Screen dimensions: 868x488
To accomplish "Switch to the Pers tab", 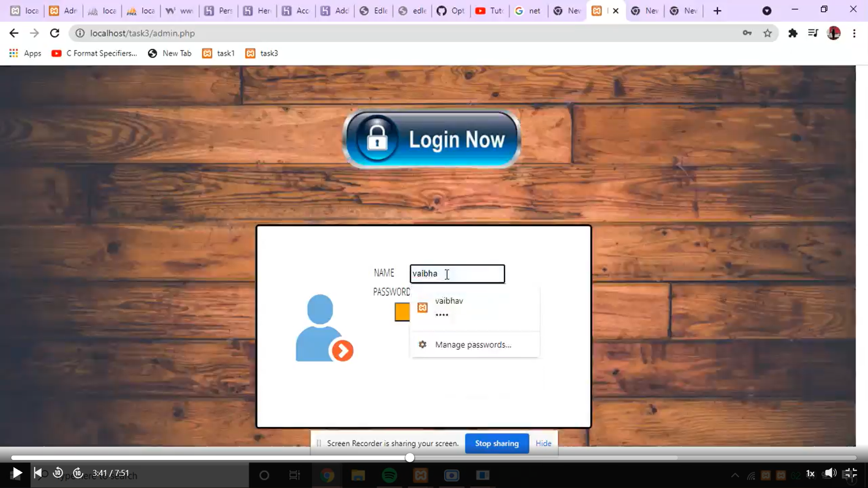I will coord(218,11).
